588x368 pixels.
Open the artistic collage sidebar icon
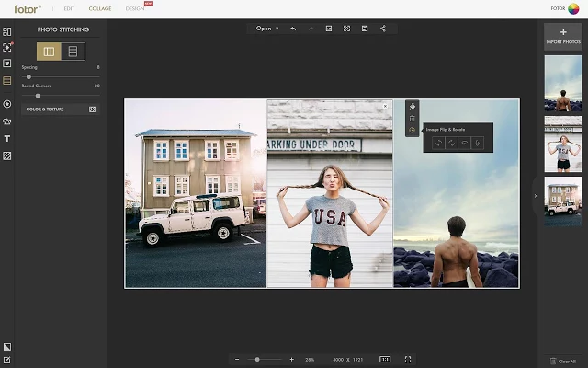click(6, 47)
